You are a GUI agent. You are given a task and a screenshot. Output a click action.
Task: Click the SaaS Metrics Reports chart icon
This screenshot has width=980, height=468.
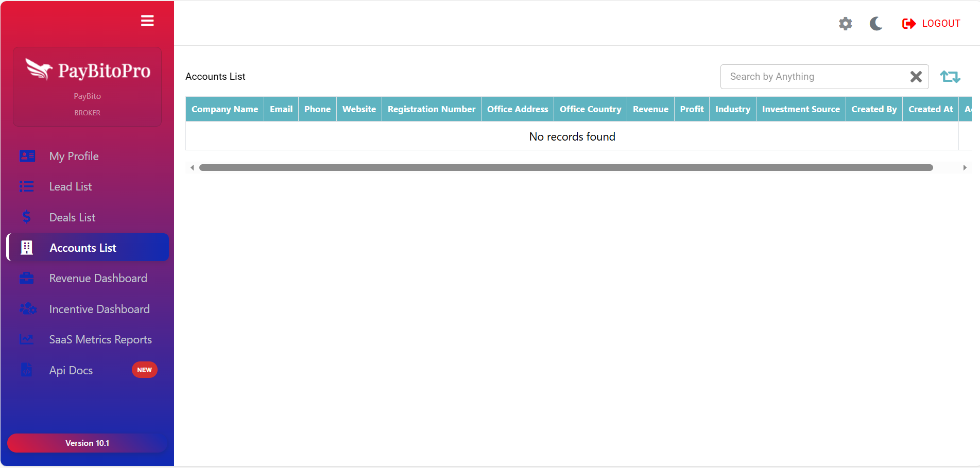tap(27, 340)
